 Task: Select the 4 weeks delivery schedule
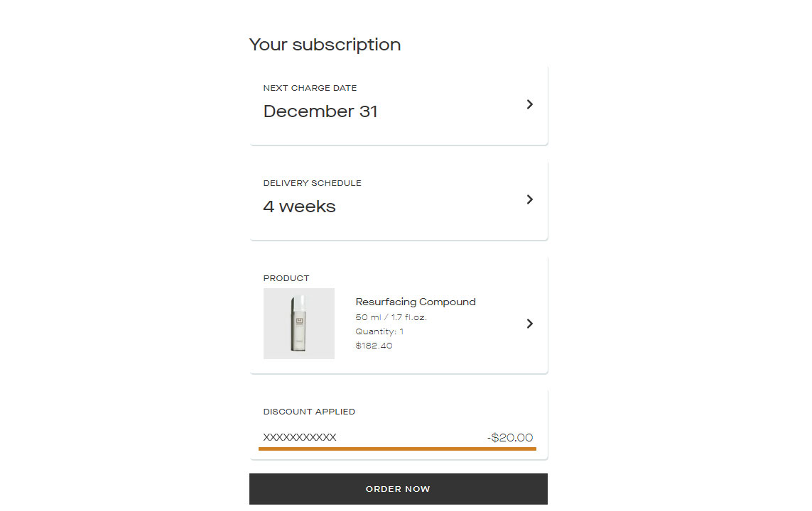tap(299, 207)
